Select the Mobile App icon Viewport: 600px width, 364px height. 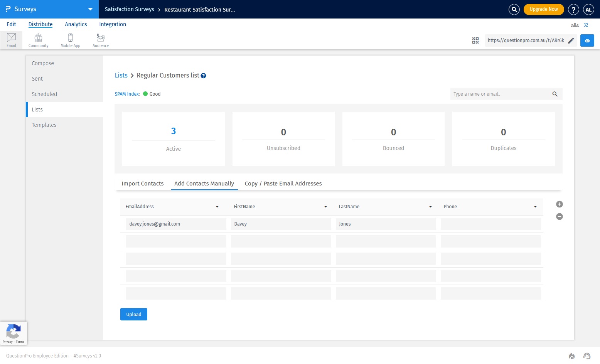[x=70, y=40]
